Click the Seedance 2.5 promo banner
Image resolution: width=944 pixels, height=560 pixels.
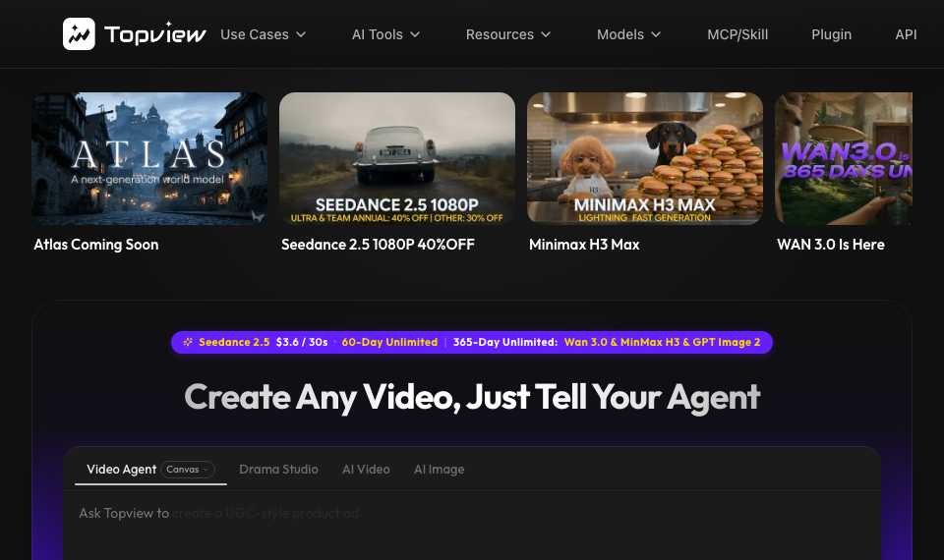click(x=472, y=342)
